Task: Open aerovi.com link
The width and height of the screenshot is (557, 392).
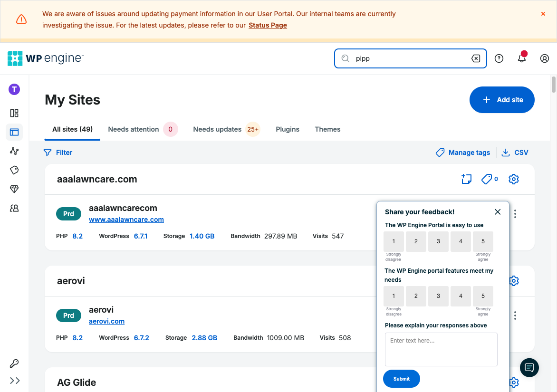Action: [x=106, y=321]
